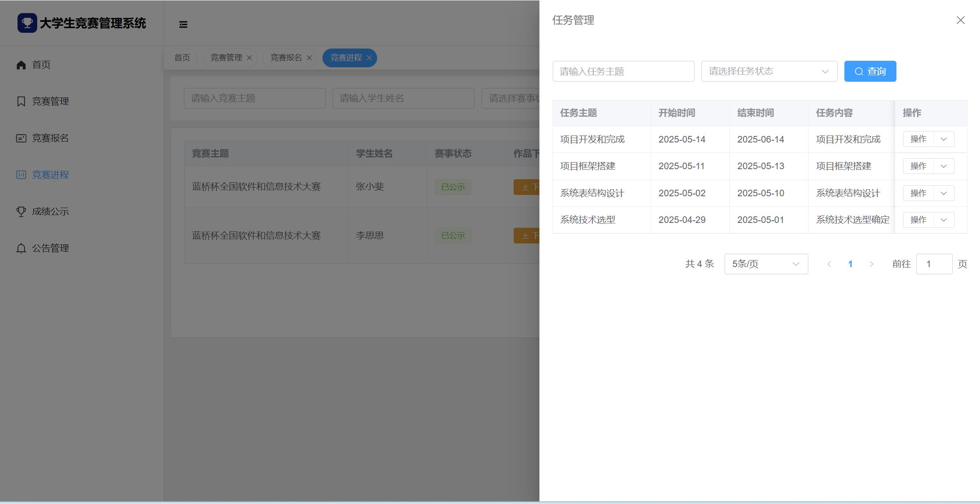
Task: Close the 竞赛报名 tab with its X
Action: [x=309, y=58]
